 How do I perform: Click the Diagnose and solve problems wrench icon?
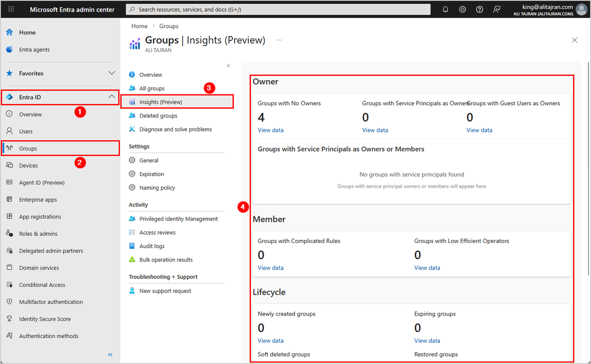click(x=132, y=129)
